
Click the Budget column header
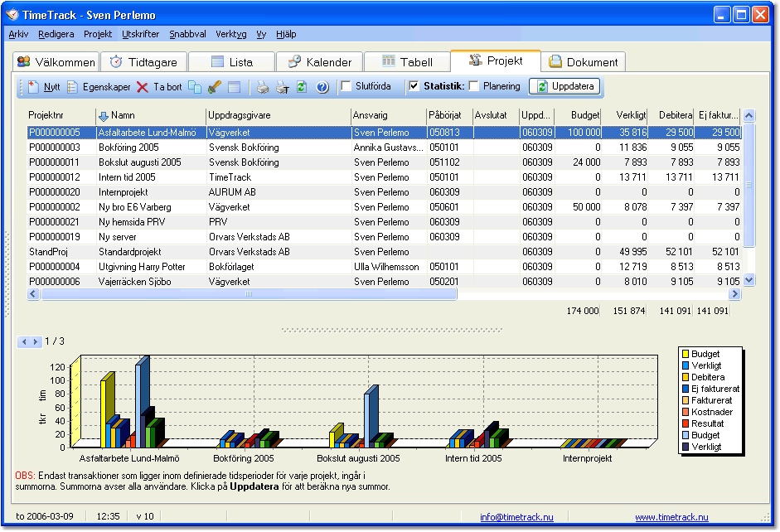pyautogui.click(x=578, y=115)
